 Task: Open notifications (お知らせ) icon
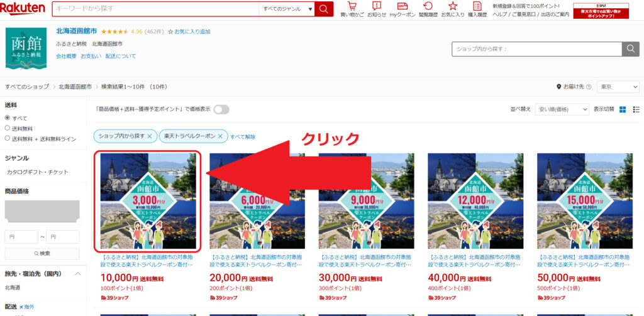pos(377,9)
